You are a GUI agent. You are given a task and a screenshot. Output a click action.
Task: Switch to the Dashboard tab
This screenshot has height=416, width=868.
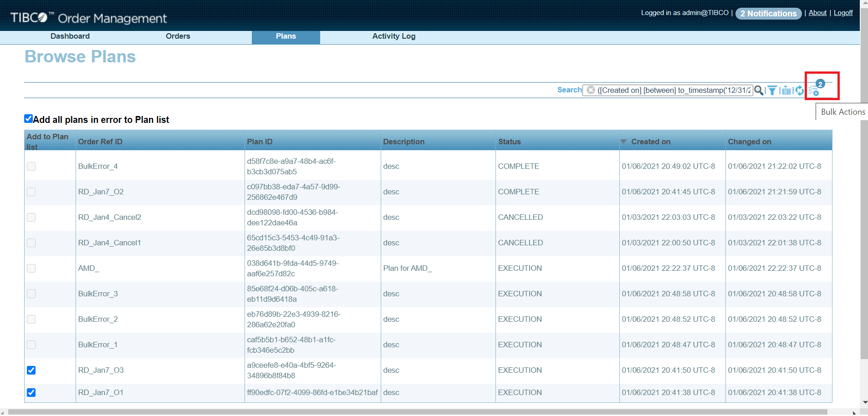click(x=70, y=36)
